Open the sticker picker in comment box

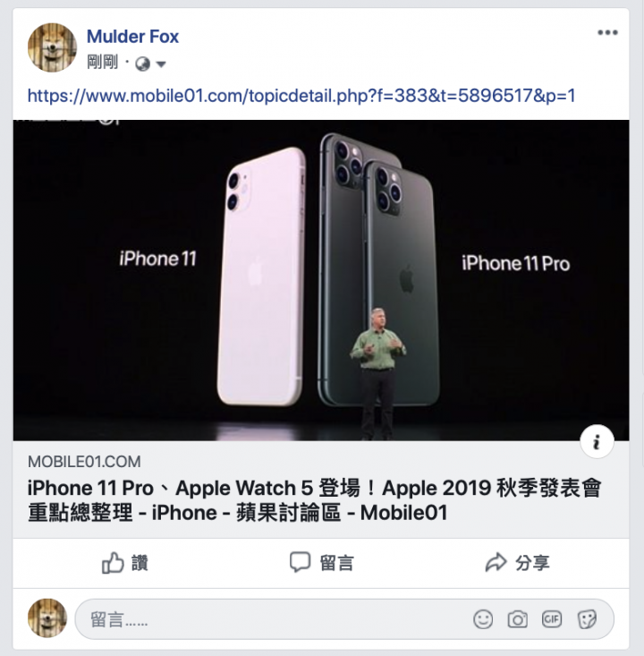[587, 619]
